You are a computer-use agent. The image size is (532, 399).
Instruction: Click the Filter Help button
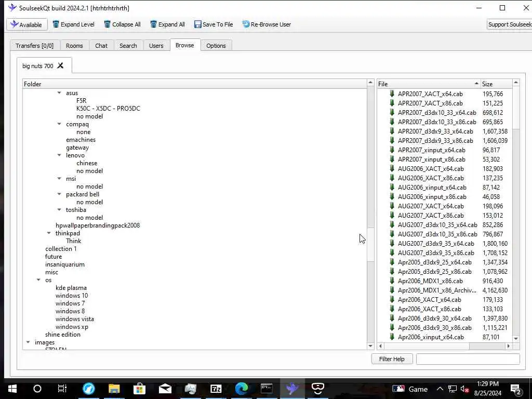[x=392, y=359]
